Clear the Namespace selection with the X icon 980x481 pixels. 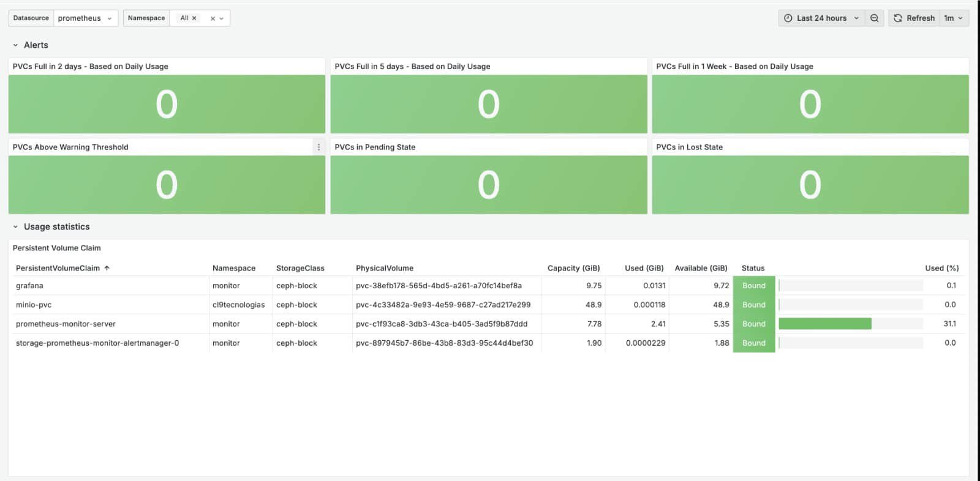pos(213,19)
